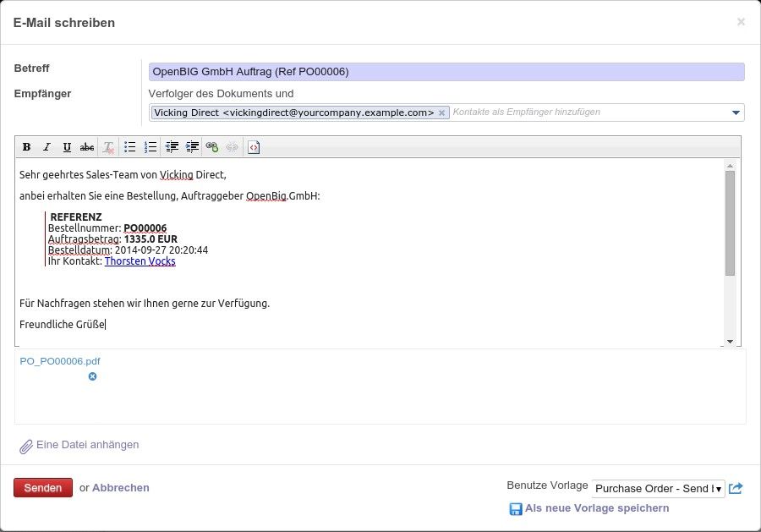Insert a bulleted list

pos(130,147)
